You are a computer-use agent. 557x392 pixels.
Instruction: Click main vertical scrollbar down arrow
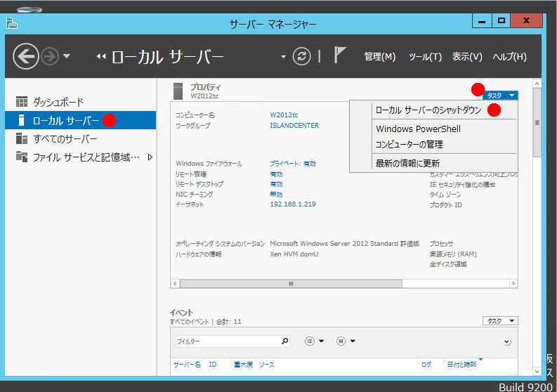pyautogui.click(x=537, y=372)
